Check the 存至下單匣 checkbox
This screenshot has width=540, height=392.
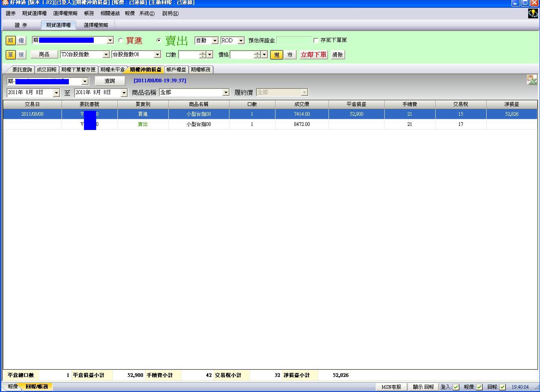click(x=316, y=40)
